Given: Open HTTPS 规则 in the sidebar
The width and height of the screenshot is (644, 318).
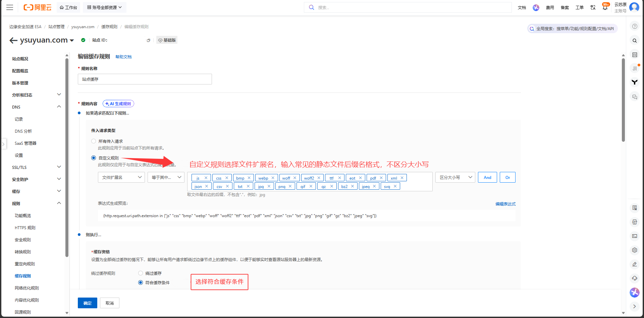Looking at the screenshot, I should point(25,228).
